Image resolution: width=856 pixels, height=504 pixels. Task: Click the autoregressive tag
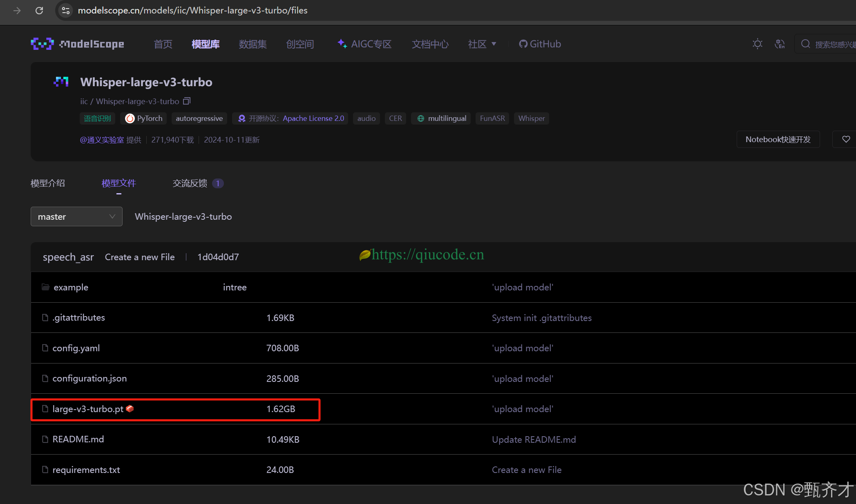click(x=199, y=118)
